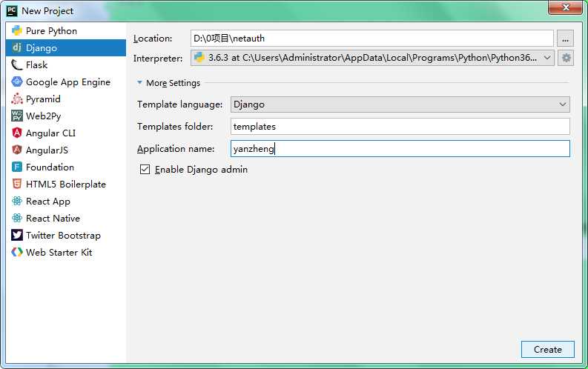Viewport: 588px width, 369px height.
Task: Click the Django dj icon
Action: tap(17, 47)
